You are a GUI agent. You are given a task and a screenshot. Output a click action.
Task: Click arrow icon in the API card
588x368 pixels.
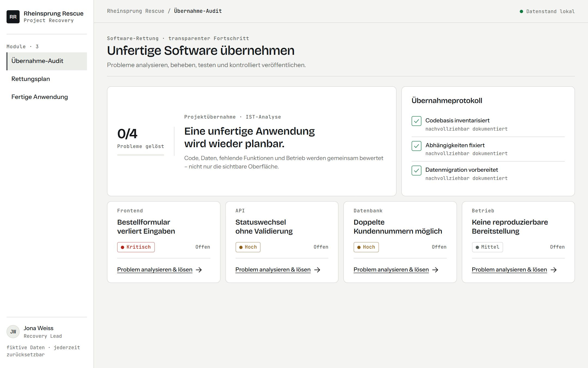317,270
